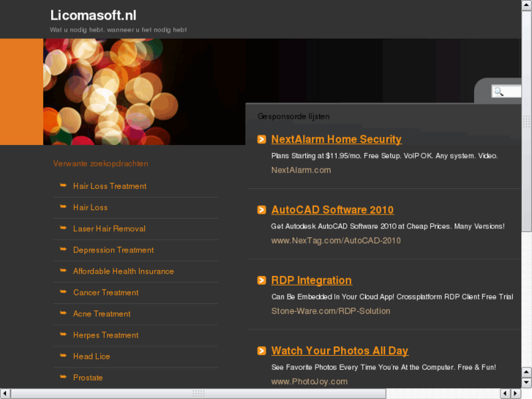Click bullet arrow next to Prostate
Image resolution: width=532 pixels, height=399 pixels.
tap(64, 376)
